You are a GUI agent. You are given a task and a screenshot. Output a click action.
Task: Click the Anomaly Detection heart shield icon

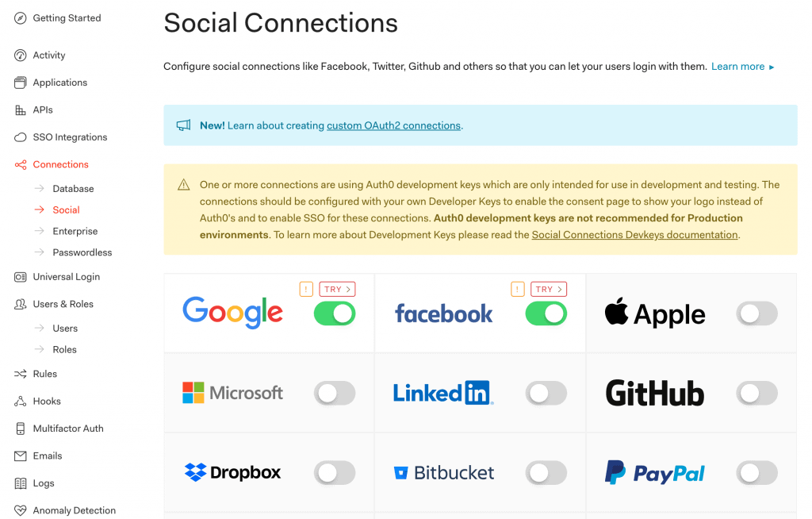21,510
